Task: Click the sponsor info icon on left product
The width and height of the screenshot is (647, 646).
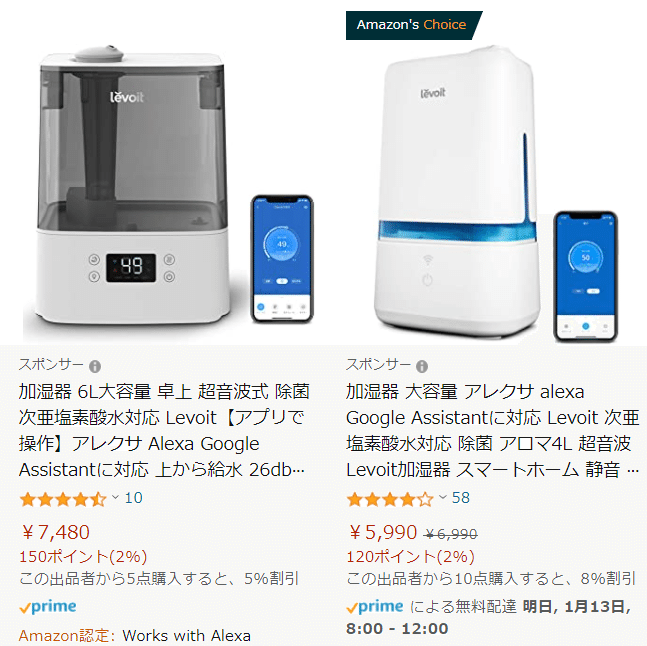Action: pyautogui.click(x=95, y=366)
